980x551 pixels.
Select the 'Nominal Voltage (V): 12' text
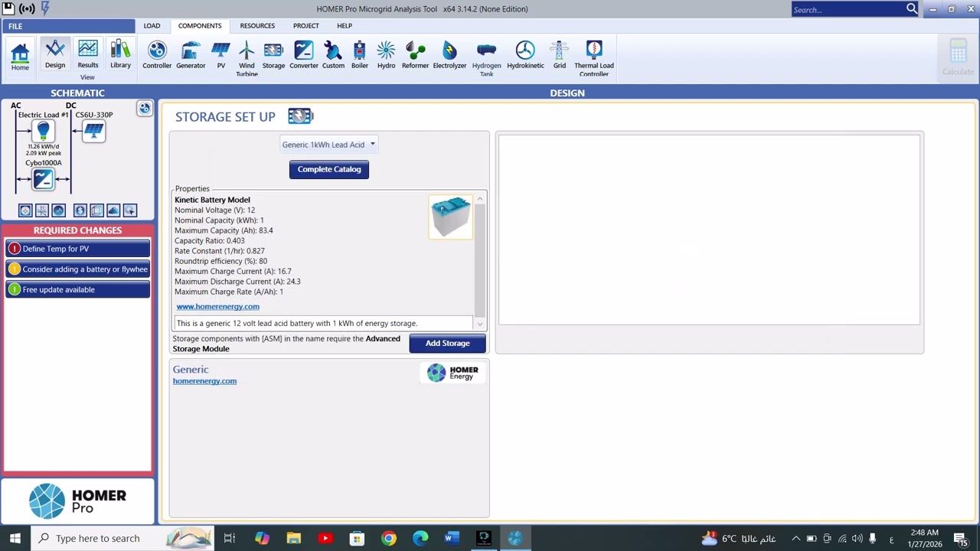[x=214, y=210]
